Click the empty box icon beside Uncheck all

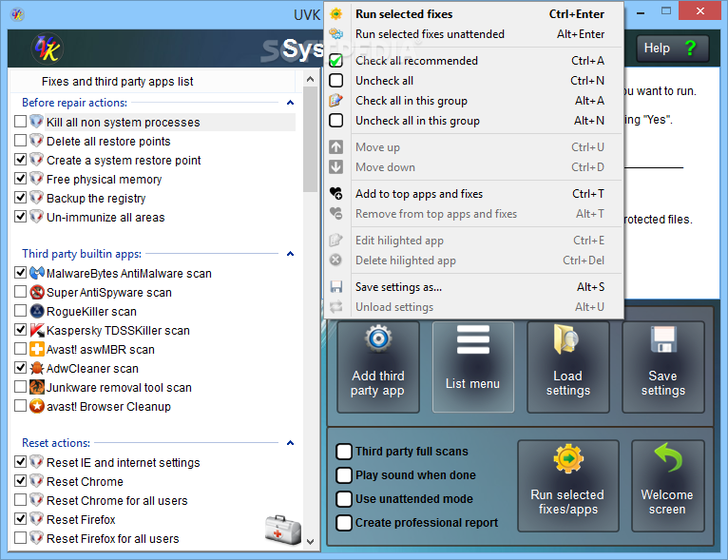pyautogui.click(x=336, y=81)
